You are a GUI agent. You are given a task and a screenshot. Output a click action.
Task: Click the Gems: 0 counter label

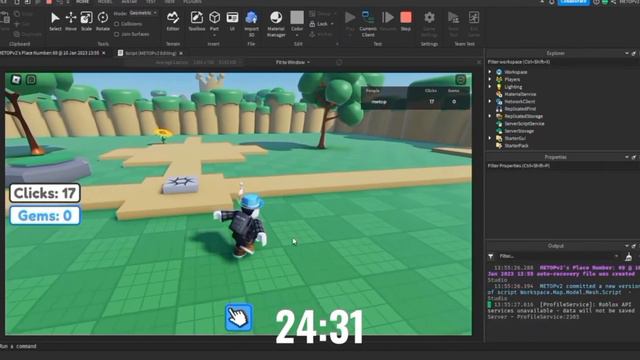pyautogui.click(x=45, y=216)
